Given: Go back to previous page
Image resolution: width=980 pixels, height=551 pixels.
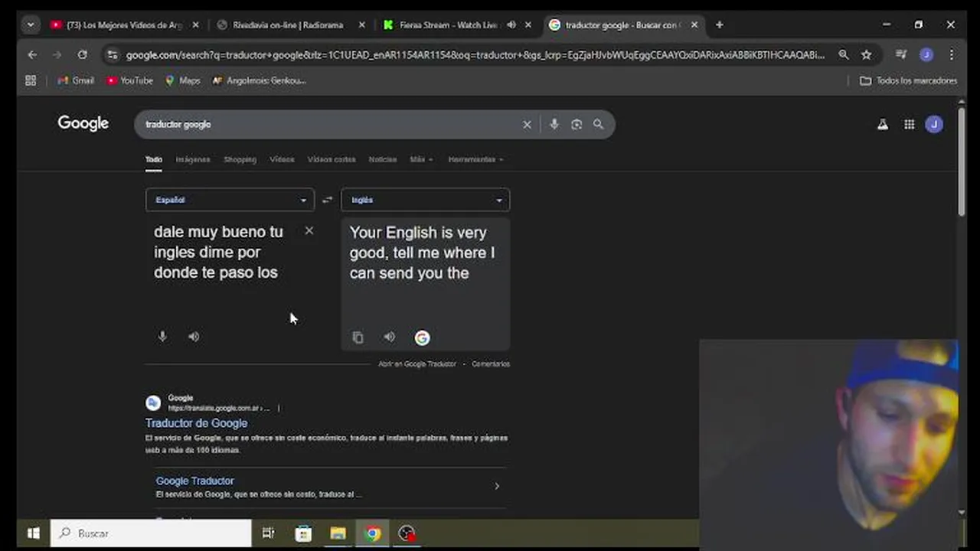Looking at the screenshot, I should (x=32, y=54).
